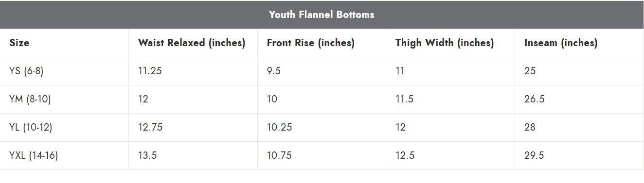This screenshot has height=183, width=644.
Task: Select the 13.5 waist value for YXL
Action: click(x=147, y=155)
